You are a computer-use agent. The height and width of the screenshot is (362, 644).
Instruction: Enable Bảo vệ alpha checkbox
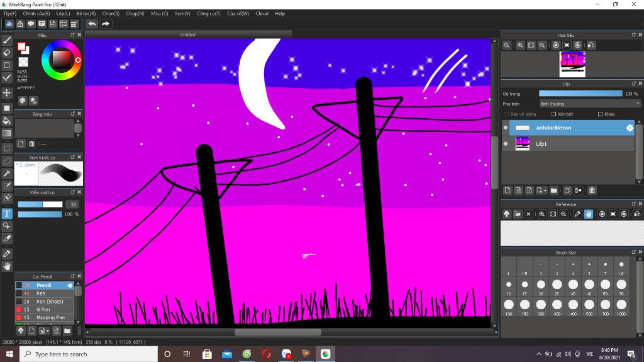click(506, 114)
